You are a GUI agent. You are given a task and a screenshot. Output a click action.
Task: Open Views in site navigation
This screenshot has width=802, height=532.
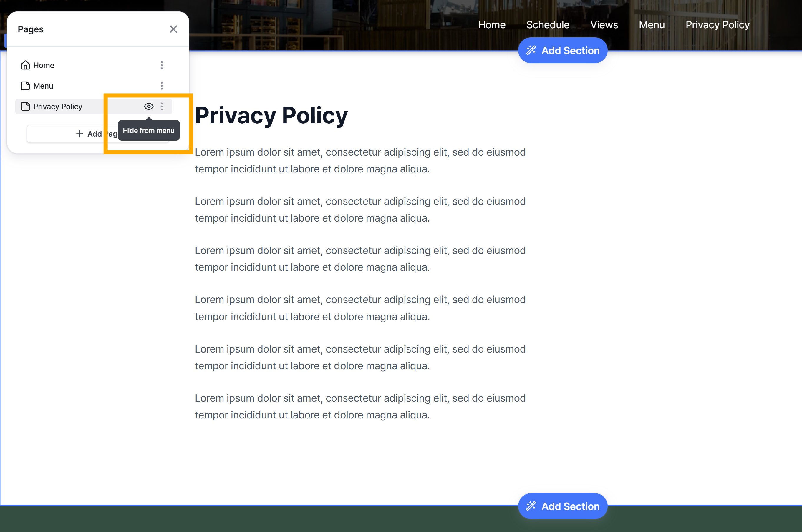pyautogui.click(x=604, y=25)
